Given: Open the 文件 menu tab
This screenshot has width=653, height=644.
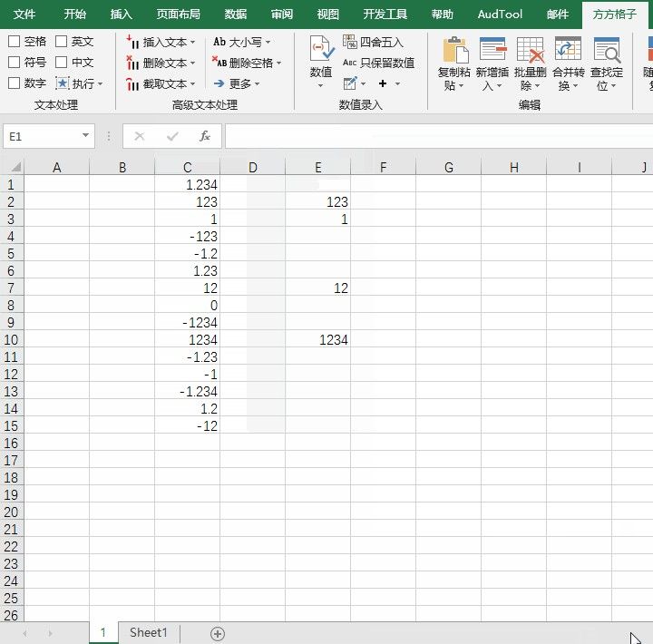Looking at the screenshot, I should tap(24, 15).
